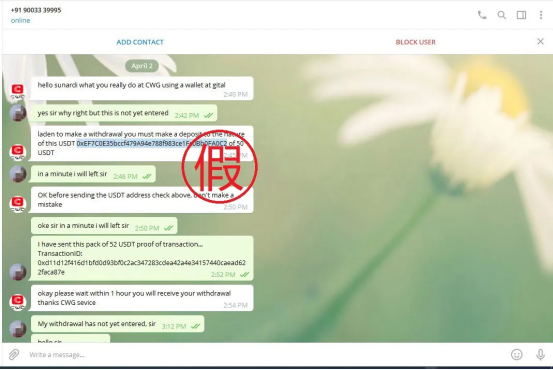Image resolution: width=553 pixels, height=370 pixels.
Task: Click message 'hello sunardi what you really do'
Action: tap(142, 89)
